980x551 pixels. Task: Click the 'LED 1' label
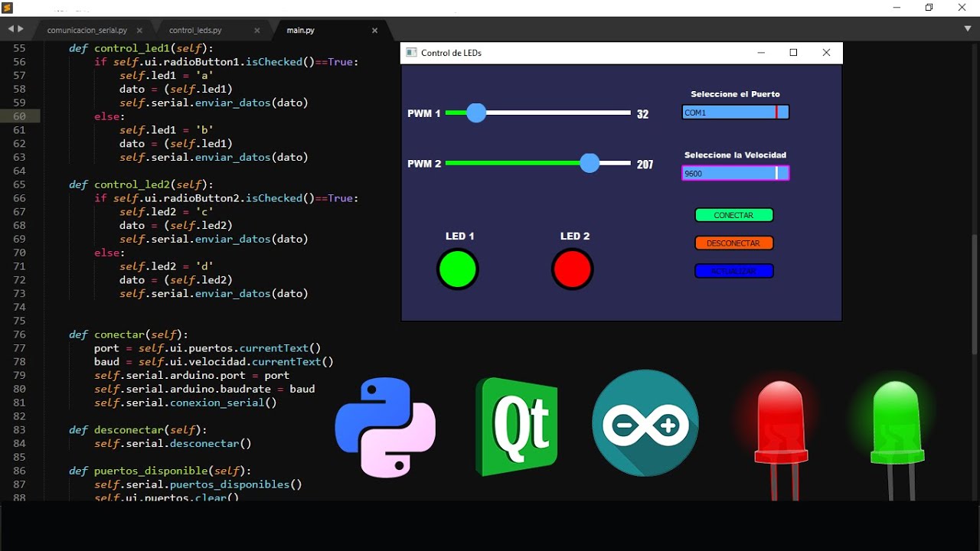[460, 236]
